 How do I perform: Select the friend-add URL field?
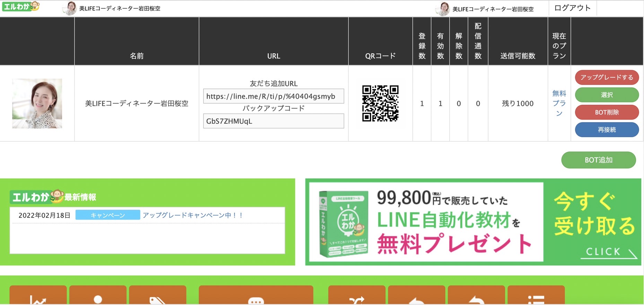click(273, 96)
